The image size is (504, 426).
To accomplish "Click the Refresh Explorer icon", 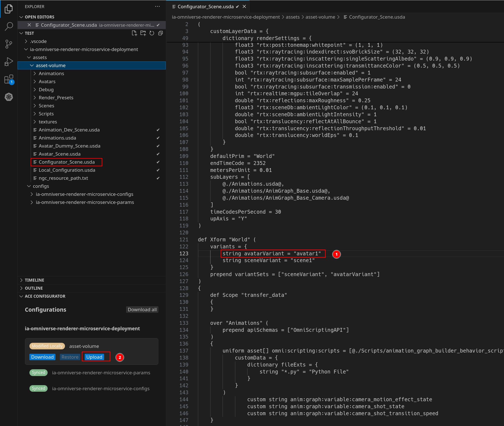I will [152, 33].
